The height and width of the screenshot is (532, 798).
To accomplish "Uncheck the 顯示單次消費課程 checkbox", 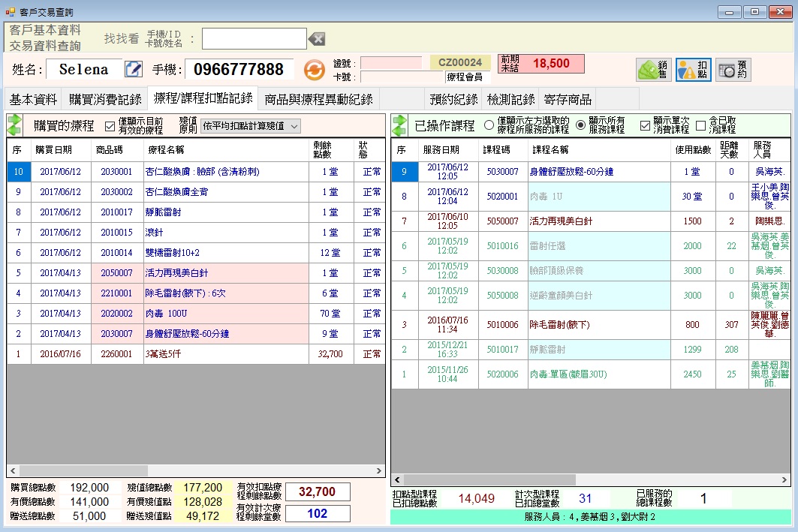I will pyautogui.click(x=645, y=126).
